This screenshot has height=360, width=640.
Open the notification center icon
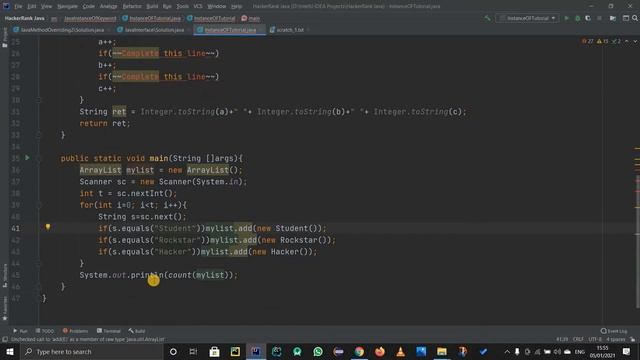pyautogui.click(x=627, y=351)
